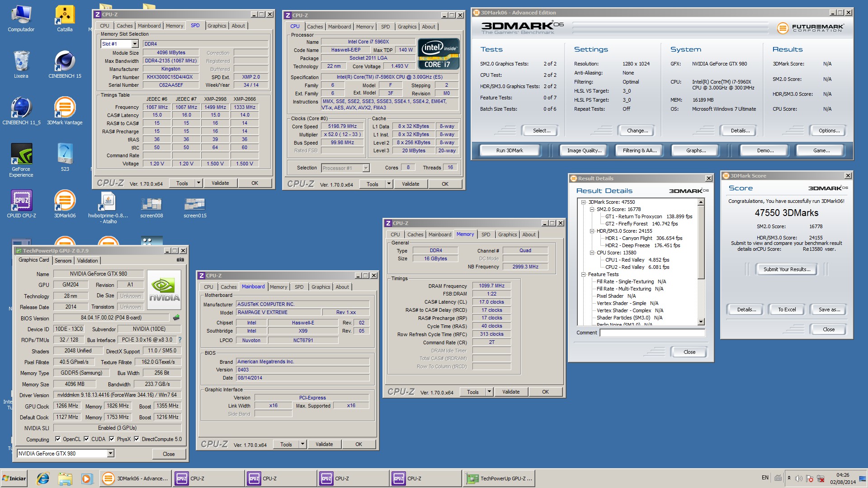868x488 pixels.
Task: Open Tools dropdown arrow in Memory CPU-Z window
Action: coord(489,392)
